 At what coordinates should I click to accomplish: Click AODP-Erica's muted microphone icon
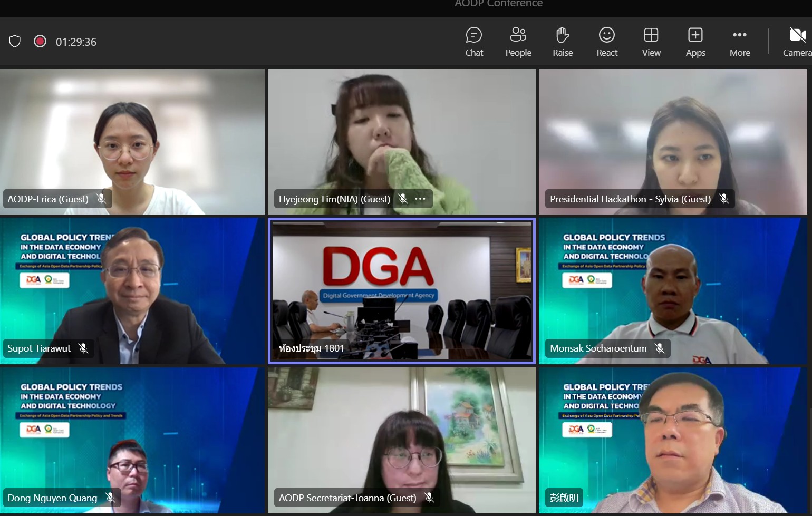[x=101, y=199]
